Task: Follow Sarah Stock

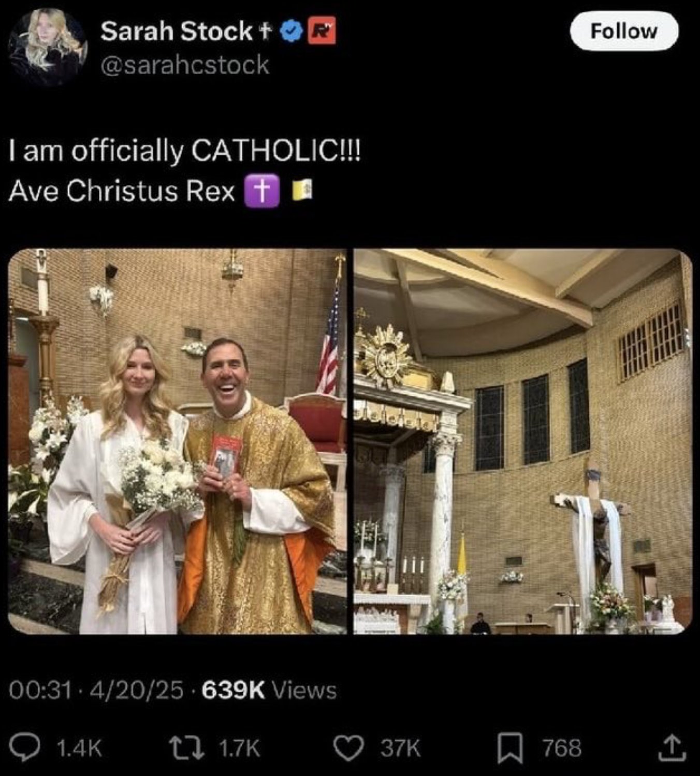Action: (623, 31)
